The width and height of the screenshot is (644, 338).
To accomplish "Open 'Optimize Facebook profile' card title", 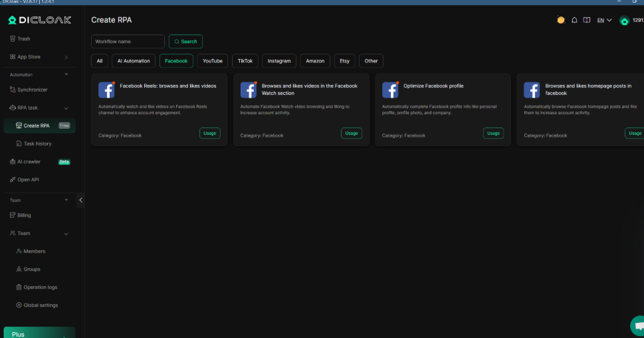I will [x=433, y=86].
